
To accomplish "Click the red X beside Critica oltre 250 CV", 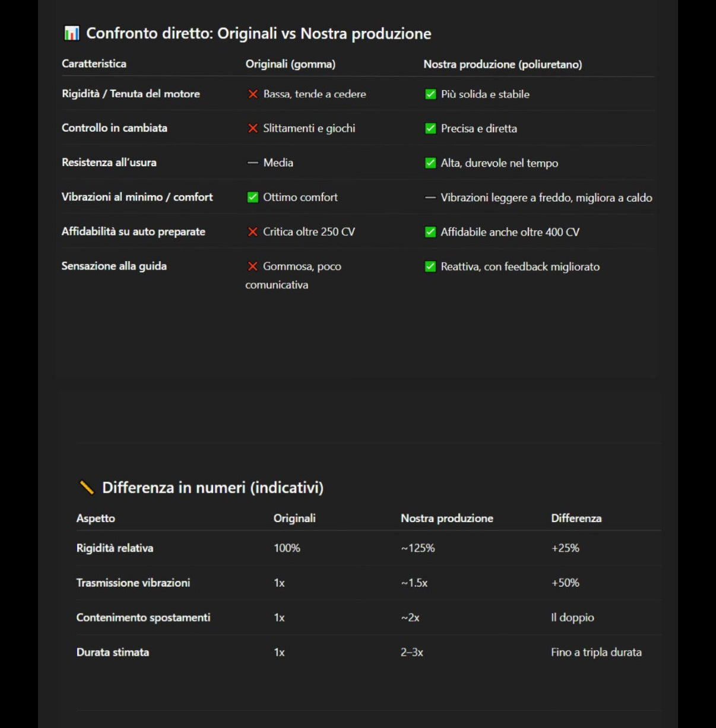I will coord(253,232).
